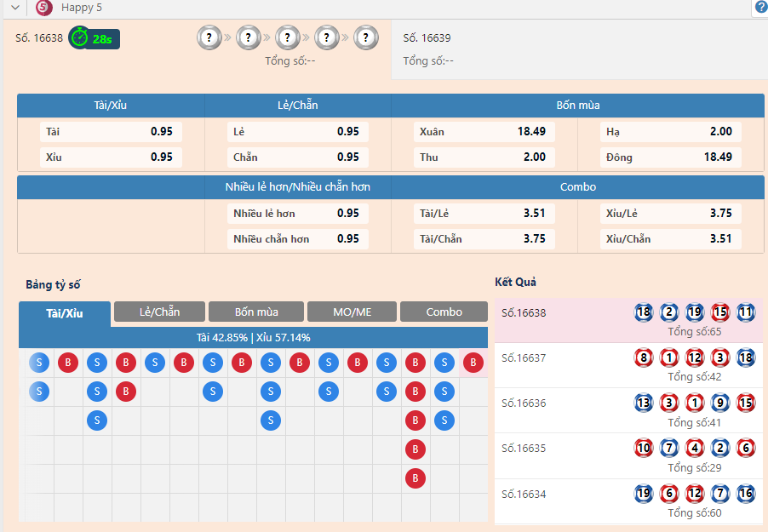Bet on Tài at 0.95 odds
Image resolution: width=768 pixels, height=532 pixels.
click(x=111, y=132)
